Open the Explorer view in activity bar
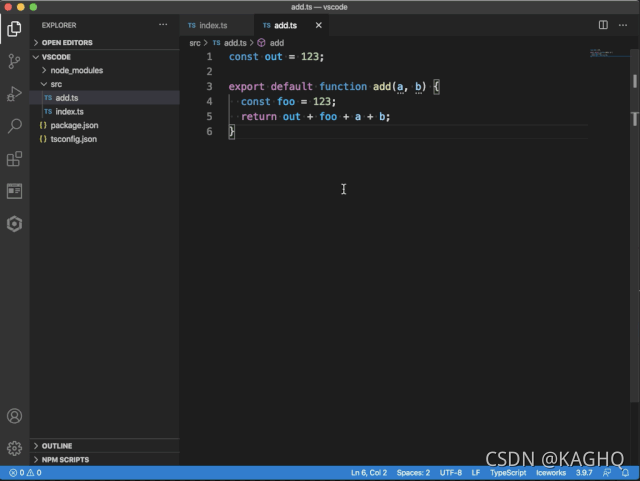This screenshot has height=481, width=640. pos(14,29)
